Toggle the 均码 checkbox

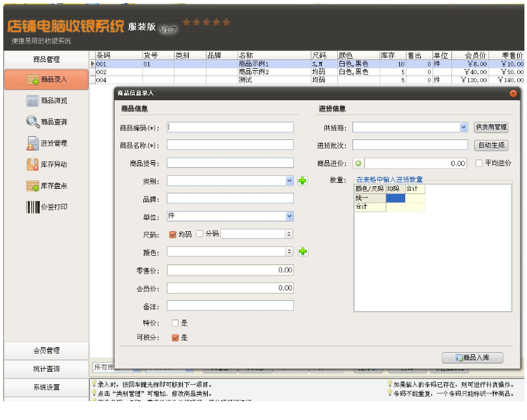[x=173, y=234]
